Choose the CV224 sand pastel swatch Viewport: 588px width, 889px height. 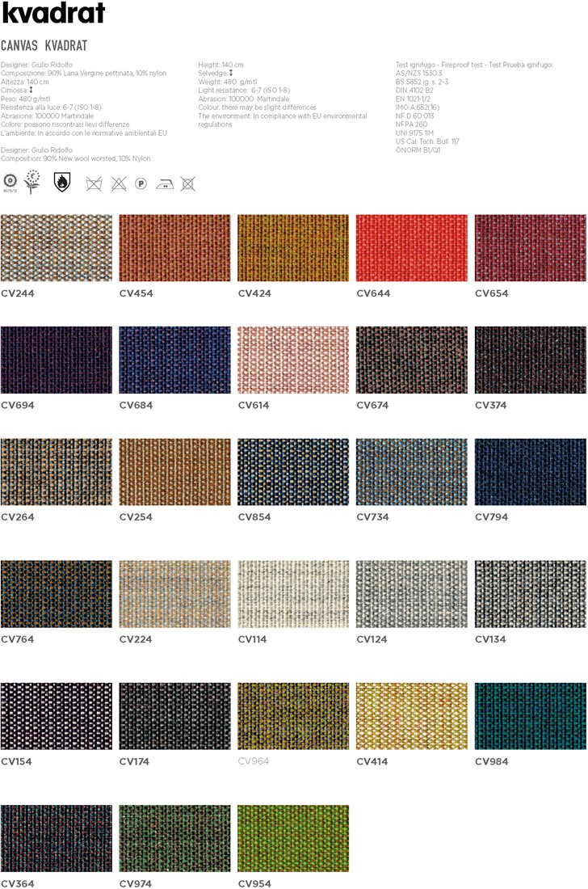click(175, 594)
